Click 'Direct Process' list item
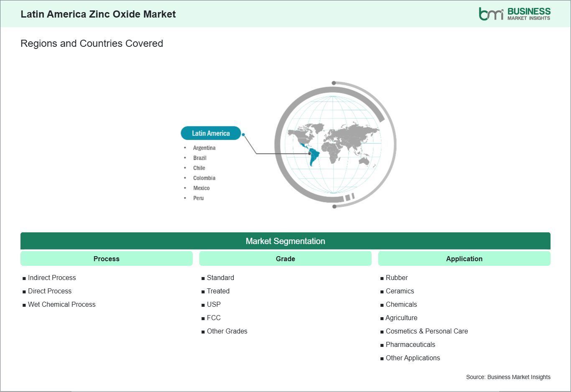This screenshot has width=571, height=392. coord(50,291)
